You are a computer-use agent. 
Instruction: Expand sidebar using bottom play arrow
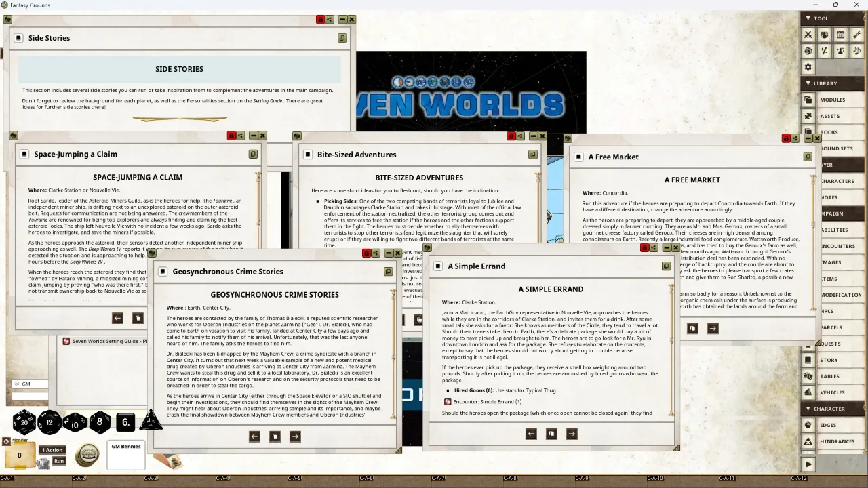point(808,464)
